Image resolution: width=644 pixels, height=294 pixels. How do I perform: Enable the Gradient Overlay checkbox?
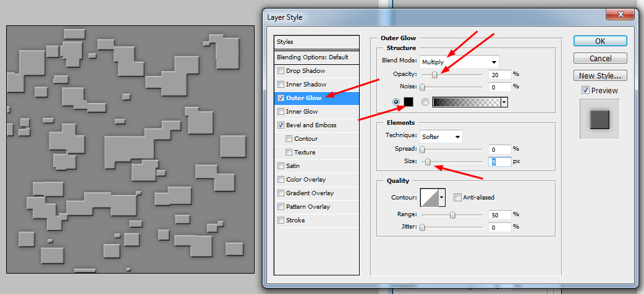pyautogui.click(x=281, y=193)
